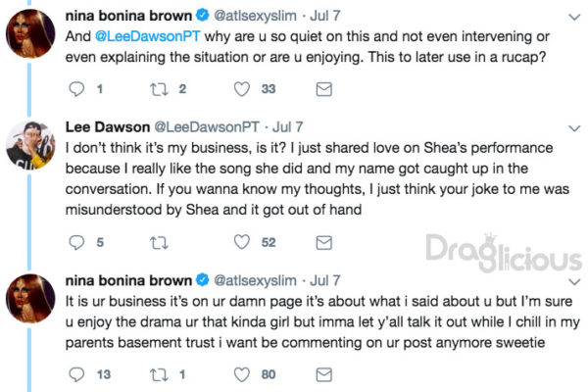Viewport: 588px width, 392px height.
Task: Open the @LeeDawsonPT mention link
Action: [148, 36]
